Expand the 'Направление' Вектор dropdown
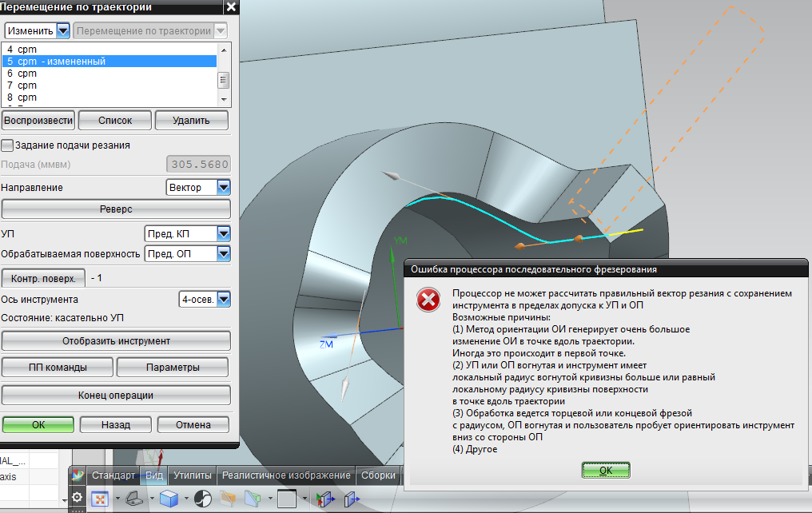Image resolution: width=812 pixels, height=513 pixels. click(223, 187)
